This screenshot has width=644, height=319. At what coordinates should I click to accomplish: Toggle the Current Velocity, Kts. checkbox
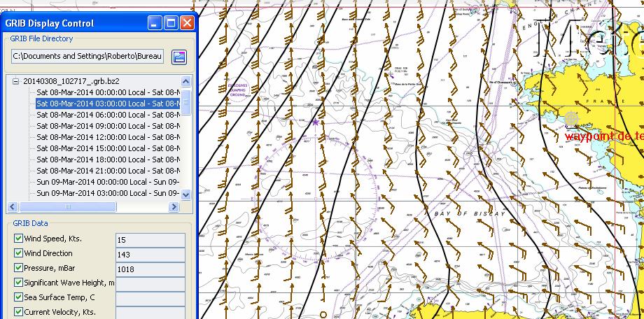tap(18, 311)
